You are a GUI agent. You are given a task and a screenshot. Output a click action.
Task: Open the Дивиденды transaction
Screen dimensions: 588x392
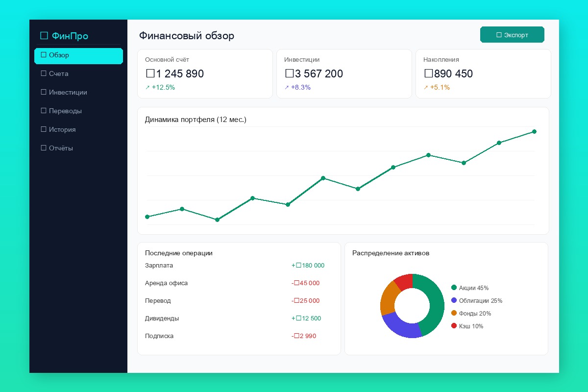[x=239, y=318]
